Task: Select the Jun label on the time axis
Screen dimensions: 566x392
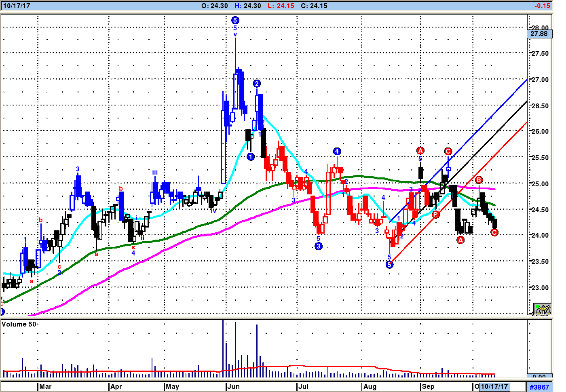Action: 233,387
